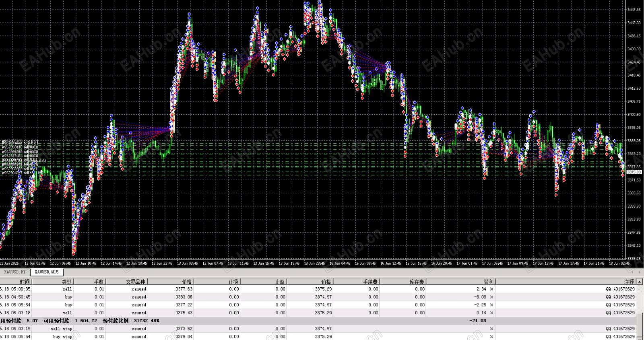Click the profit value 2.34
Image resolution: width=644 pixels, height=340 pixels.
pyautogui.click(x=481, y=289)
